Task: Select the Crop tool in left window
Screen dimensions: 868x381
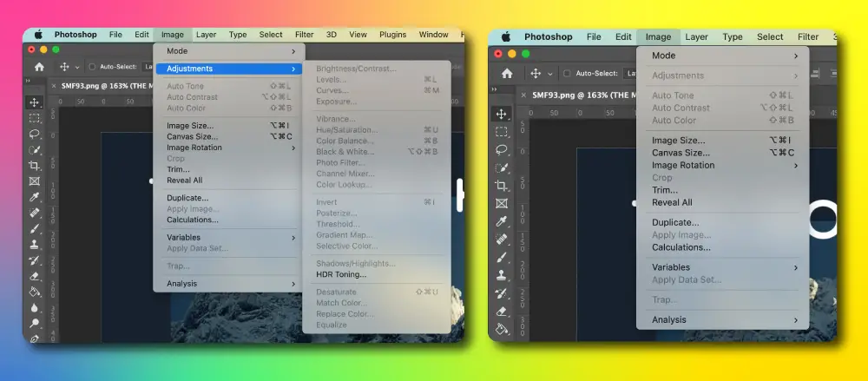Action: pyautogui.click(x=35, y=166)
